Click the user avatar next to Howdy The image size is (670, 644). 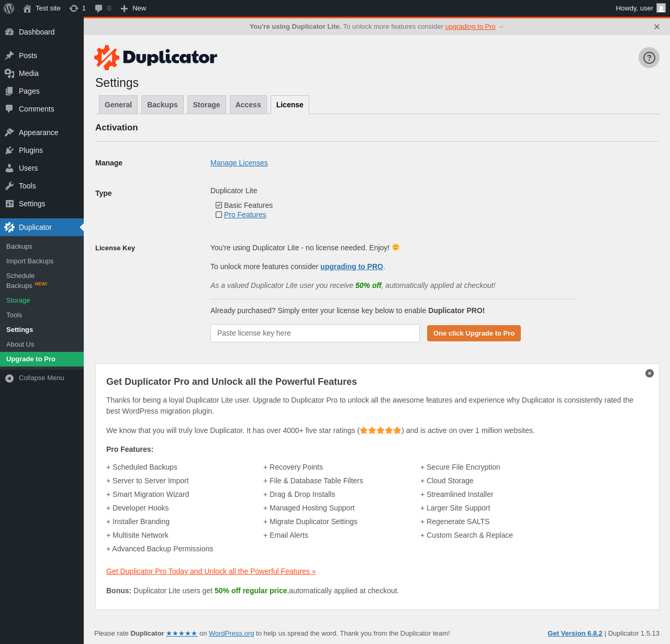pyautogui.click(x=661, y=8)
